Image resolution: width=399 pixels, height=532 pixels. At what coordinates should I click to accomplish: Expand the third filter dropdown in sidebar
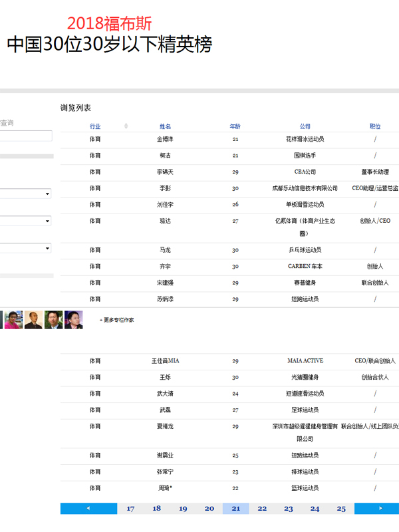(x=27, y=248)
